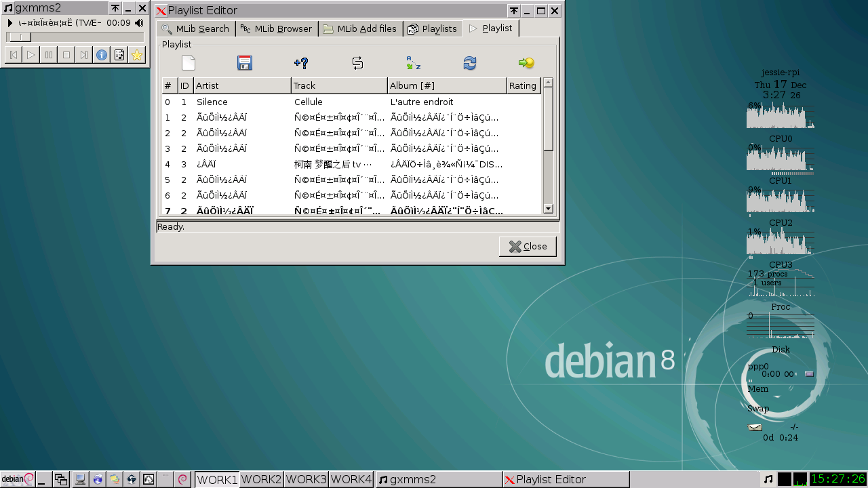Open track info via blue info icon
Screen dimensions: 868x488
pos(102,55)
